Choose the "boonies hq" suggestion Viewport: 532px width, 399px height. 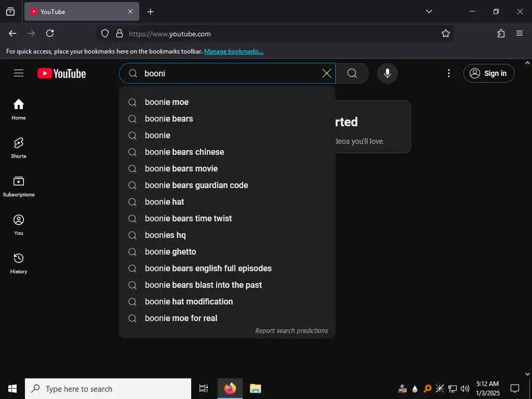tap(228, 235)
